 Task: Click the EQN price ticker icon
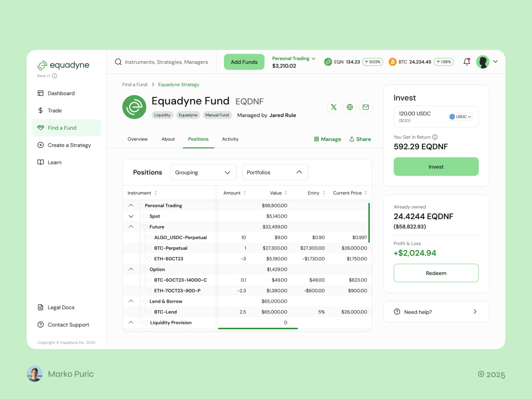click(x=328, y=62)
